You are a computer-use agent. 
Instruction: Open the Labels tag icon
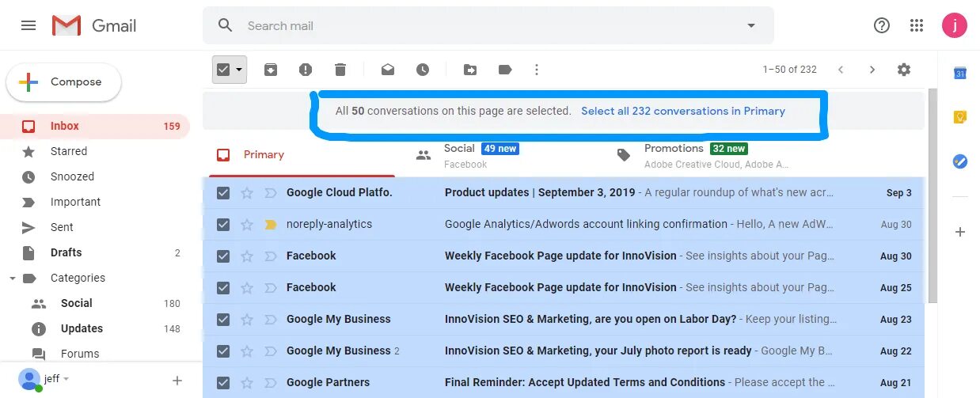tap(505, 70)
